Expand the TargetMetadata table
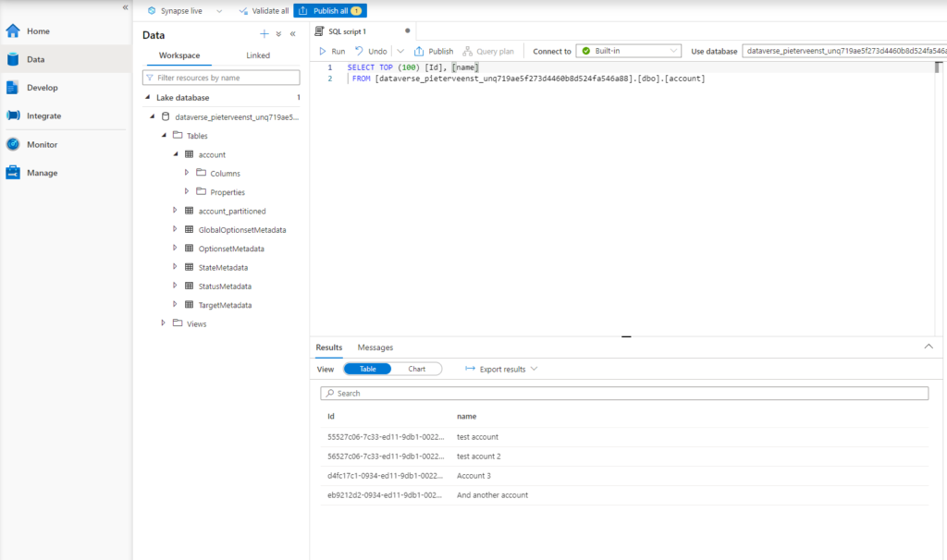 pos(175,304)
